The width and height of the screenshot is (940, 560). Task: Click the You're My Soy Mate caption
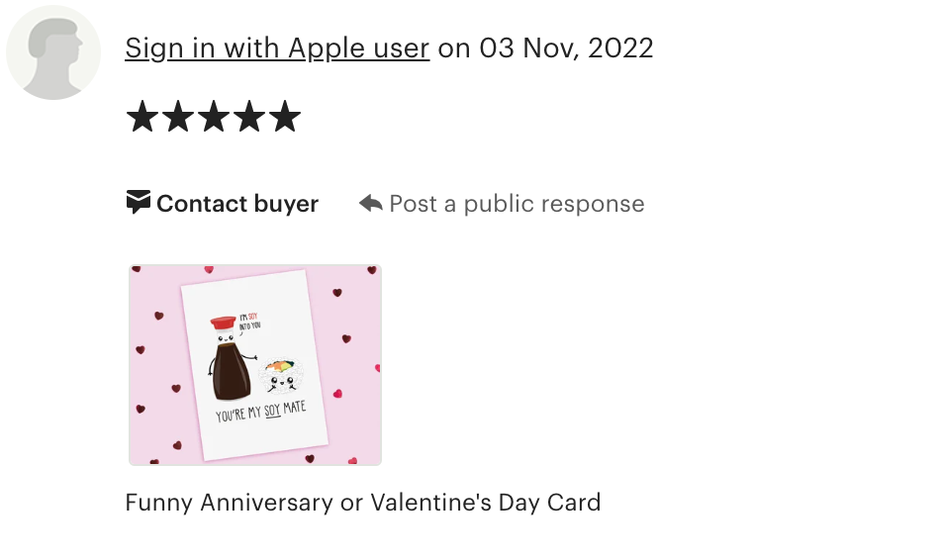pyautogui.click(x=261, y=412)
